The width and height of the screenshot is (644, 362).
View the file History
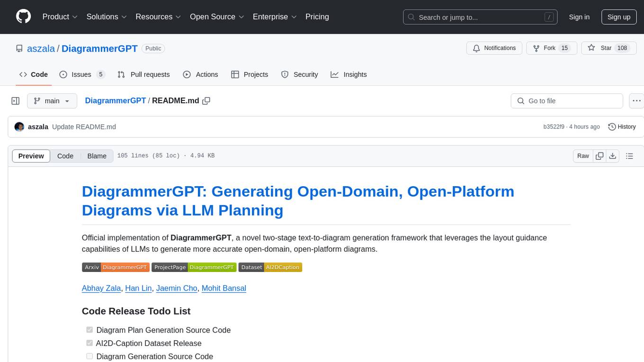click(622, 127)
